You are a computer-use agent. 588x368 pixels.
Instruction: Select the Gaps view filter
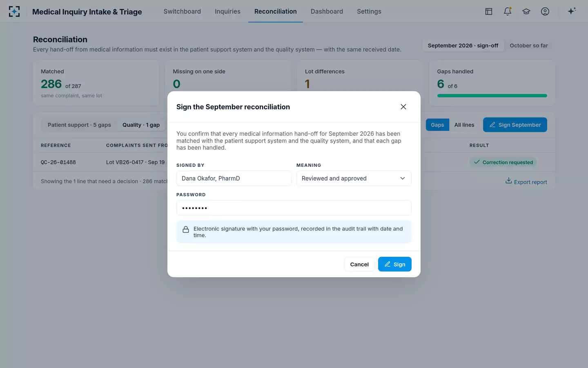pyautogui.click(x=437, y=125)
